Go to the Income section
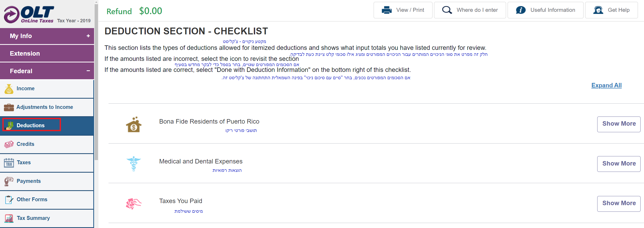The image size is (644, 228). click(47, 89)
